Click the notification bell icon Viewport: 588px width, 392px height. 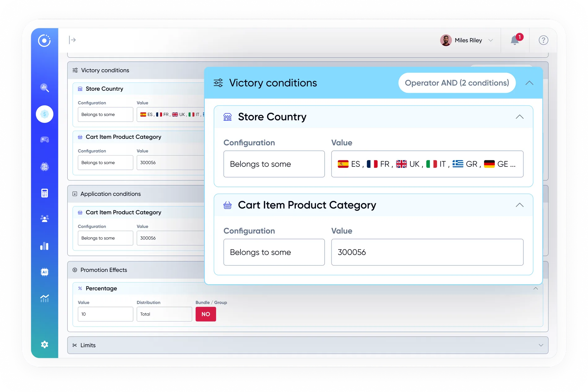(x=515, y=40)
